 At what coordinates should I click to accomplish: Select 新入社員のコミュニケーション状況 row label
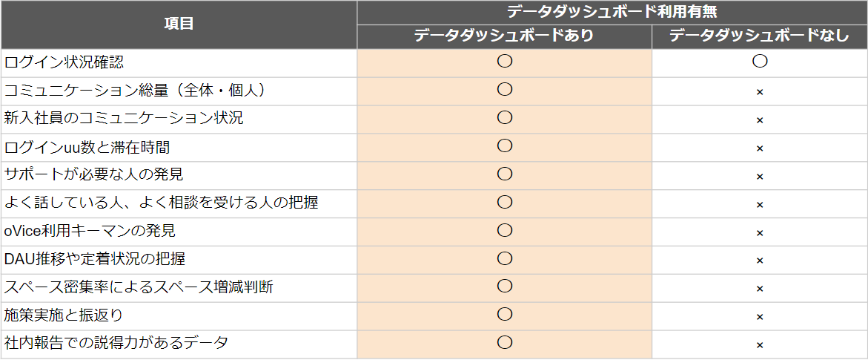124,119
